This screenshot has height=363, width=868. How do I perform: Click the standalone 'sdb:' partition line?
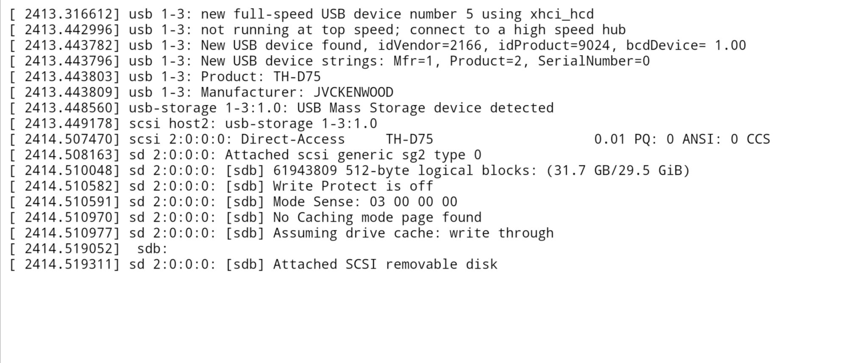[152, 249]
